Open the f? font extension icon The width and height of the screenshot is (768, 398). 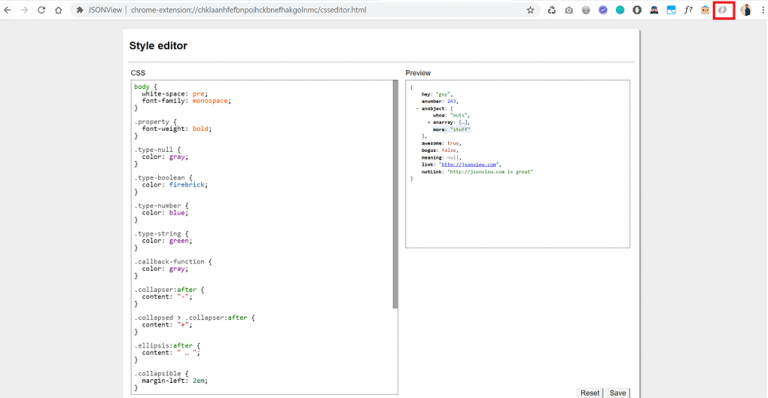(x=688, y=10)
